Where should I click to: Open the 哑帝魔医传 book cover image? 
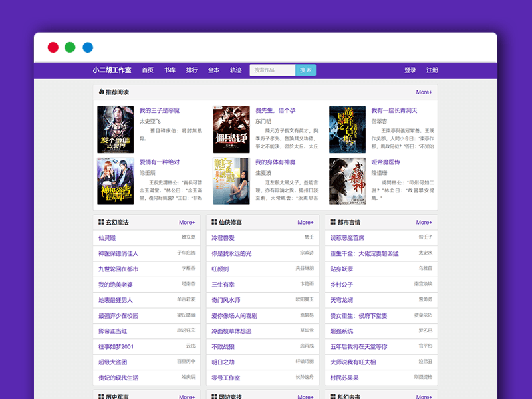(x=347, y=181)
